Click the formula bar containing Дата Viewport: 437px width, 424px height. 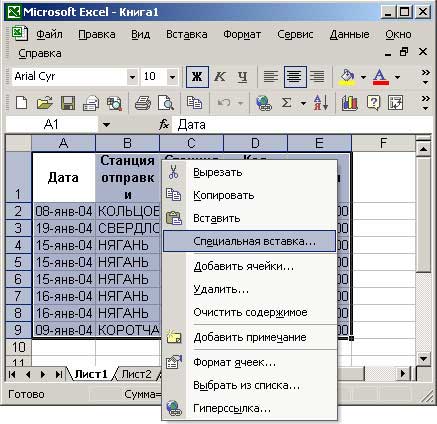[x=302, y=125]
